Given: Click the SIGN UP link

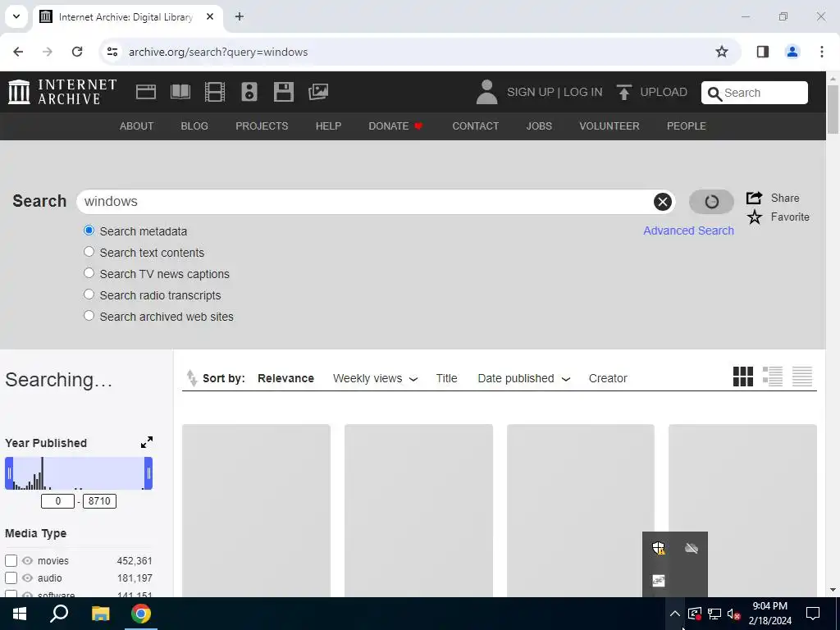Looking at the screenshot, I should (x=531, y=92).
